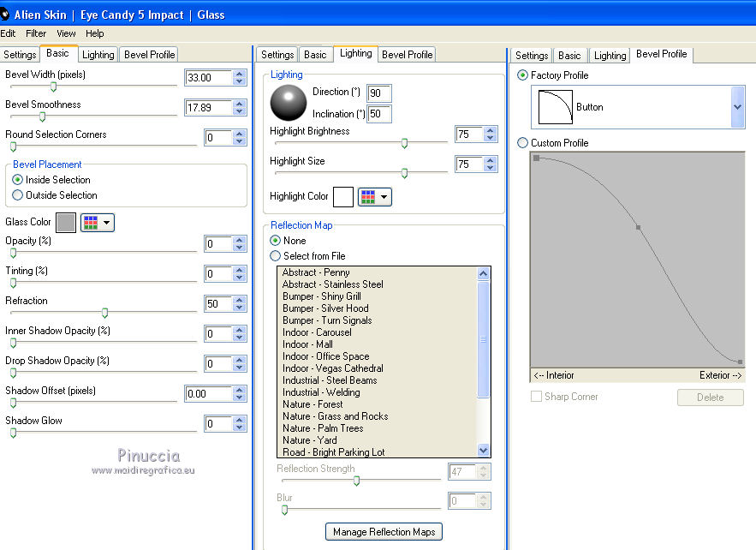Click the Direction input field
756x550 pixels.
click(379, 93)
